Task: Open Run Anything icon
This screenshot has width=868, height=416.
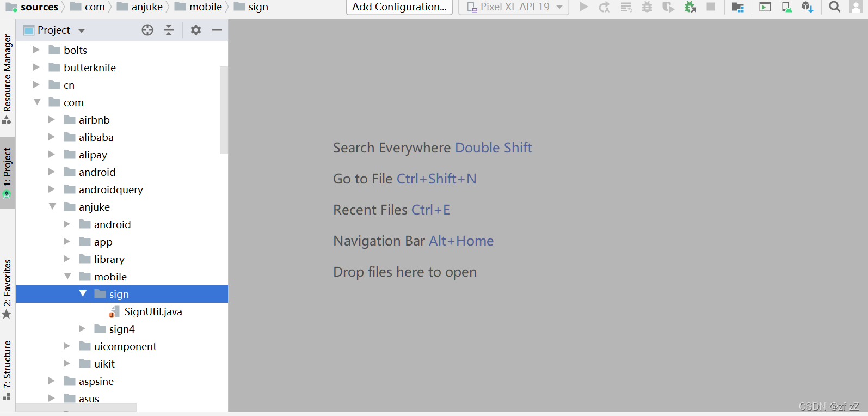Action: point(765,7)
